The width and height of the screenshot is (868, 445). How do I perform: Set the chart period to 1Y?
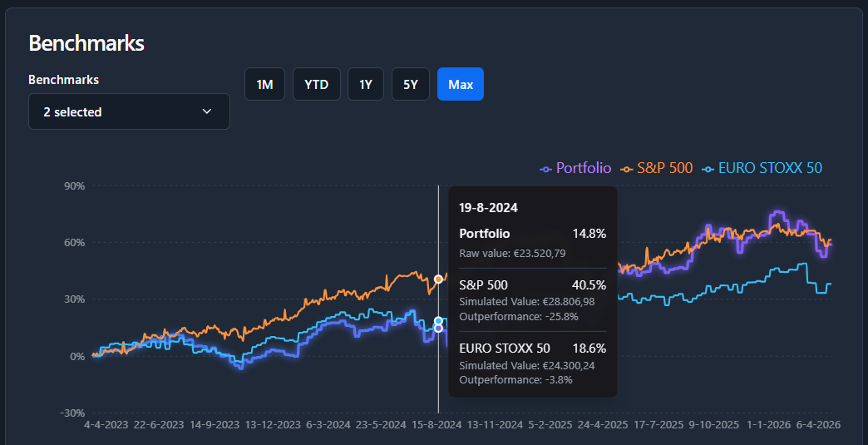(366, 84)
